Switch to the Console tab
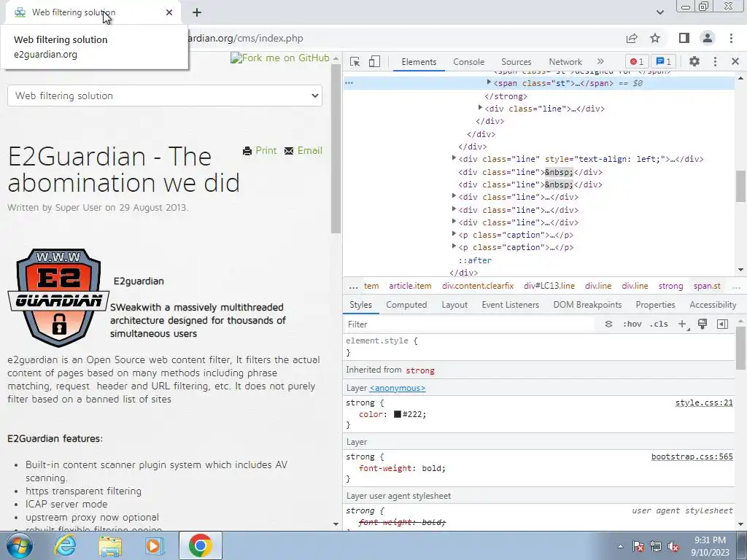The height and width of the screenshot is (560, 747). pyautogui.click(x=469, y=62)
